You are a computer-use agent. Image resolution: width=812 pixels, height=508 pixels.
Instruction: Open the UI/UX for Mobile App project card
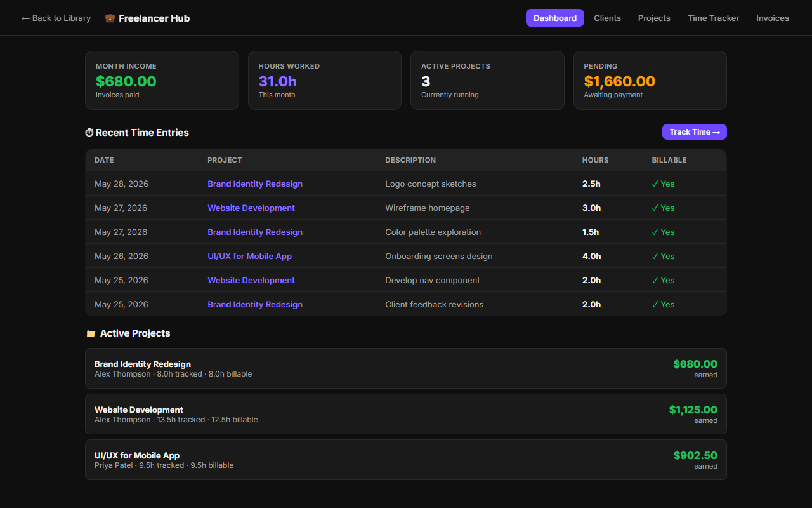[406, 460]
